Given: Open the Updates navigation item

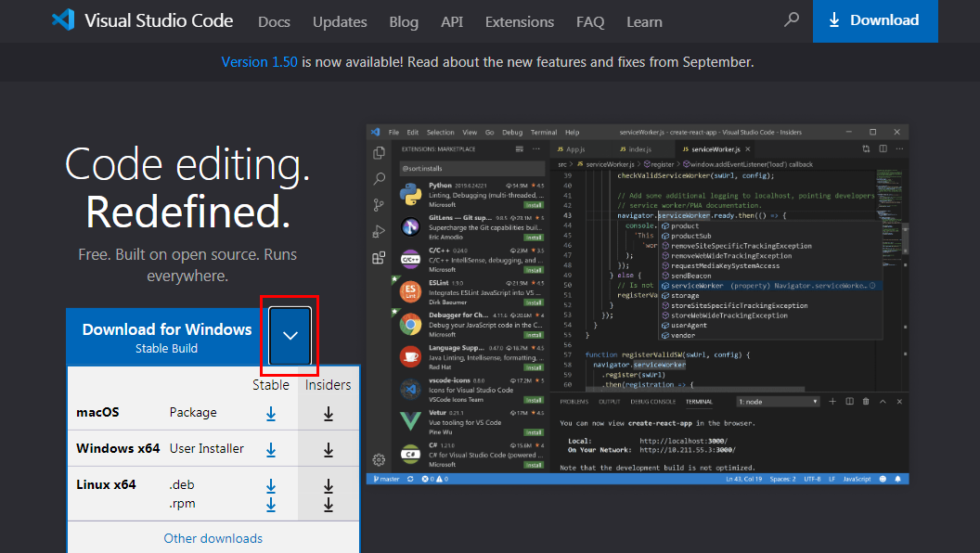Looking at the screenshot, I should click(x=340, y=22).
